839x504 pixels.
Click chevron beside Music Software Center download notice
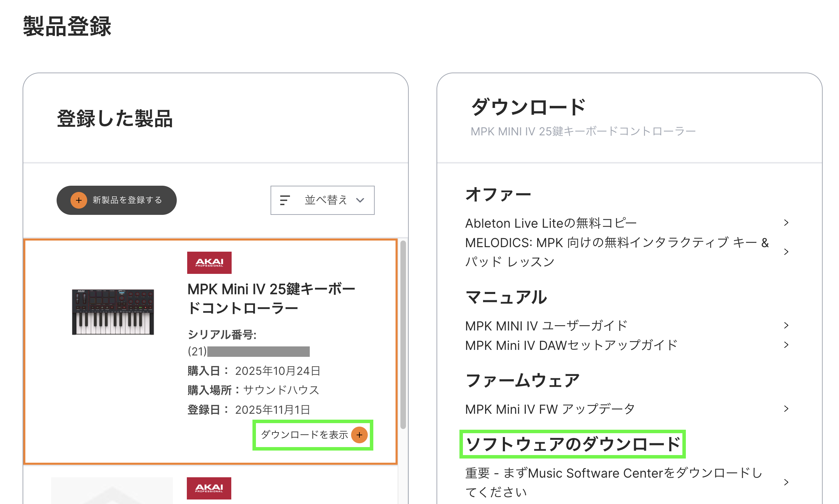tap(786, 482)
